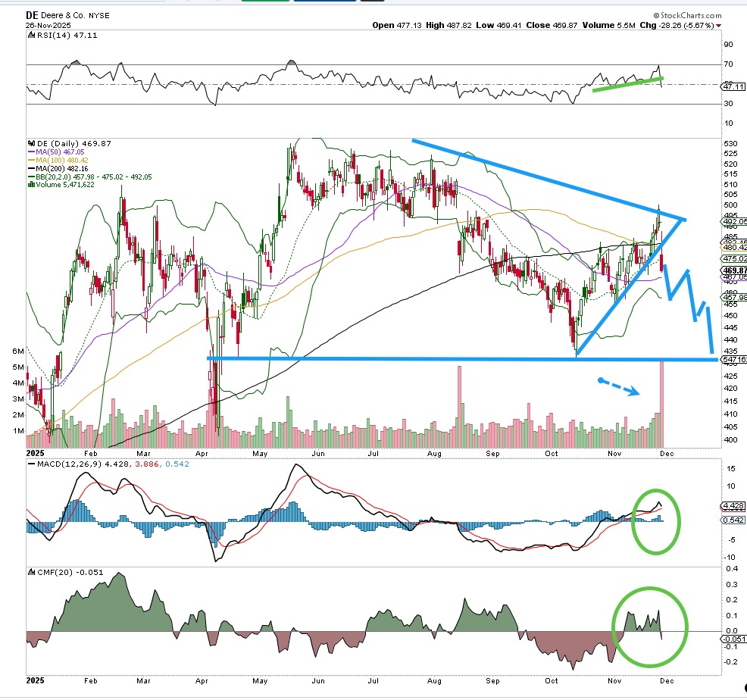
Task: Click the green circle on MACD panel
Action: pos(656,520)
